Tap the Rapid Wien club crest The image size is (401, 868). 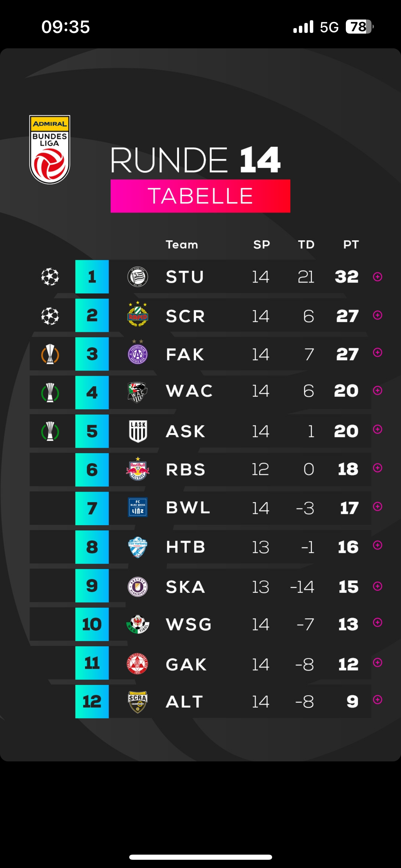[x=137, y=314]
